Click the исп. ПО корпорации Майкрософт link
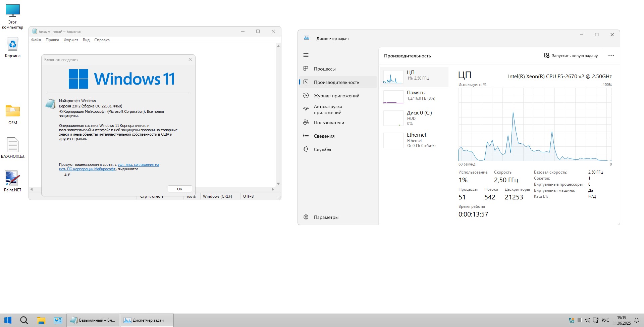 tap(87, 169)
